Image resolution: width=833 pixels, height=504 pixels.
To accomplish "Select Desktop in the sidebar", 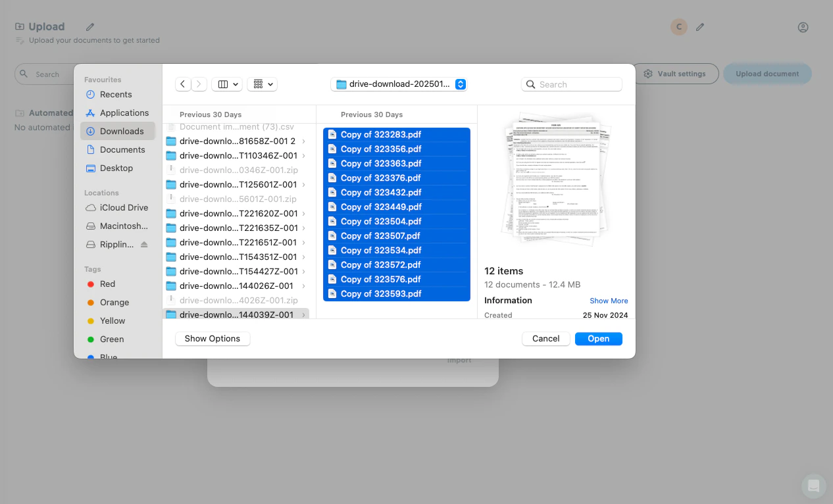I will click(117, 168).
